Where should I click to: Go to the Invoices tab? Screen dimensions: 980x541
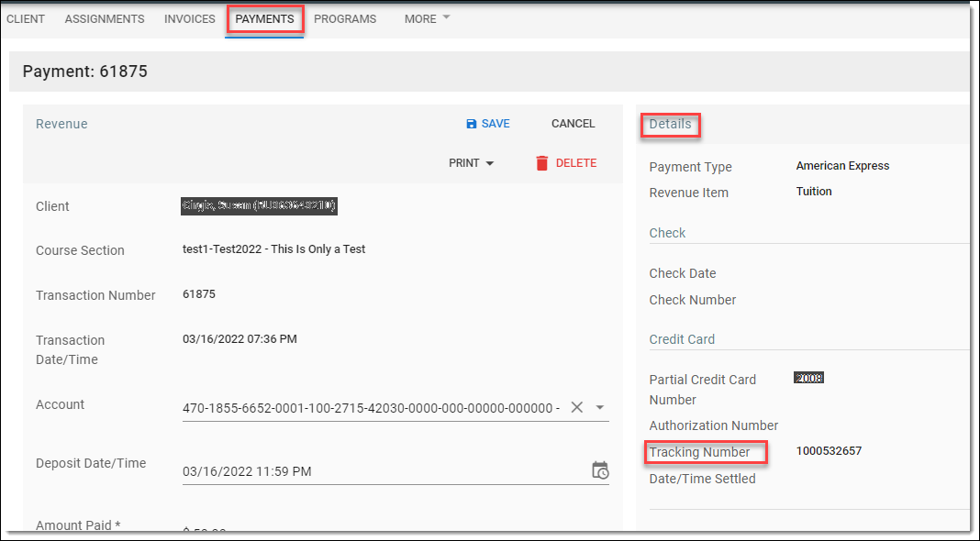[x=190, y=18]
